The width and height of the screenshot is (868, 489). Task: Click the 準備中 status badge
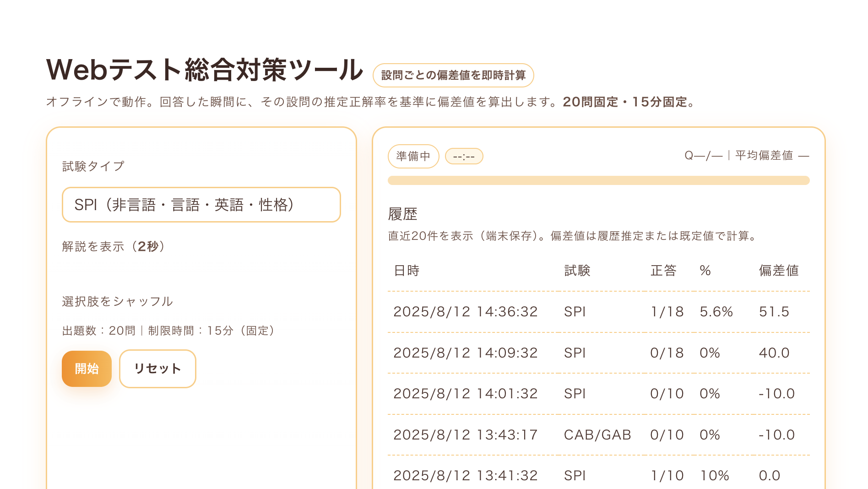pos(413,156)
